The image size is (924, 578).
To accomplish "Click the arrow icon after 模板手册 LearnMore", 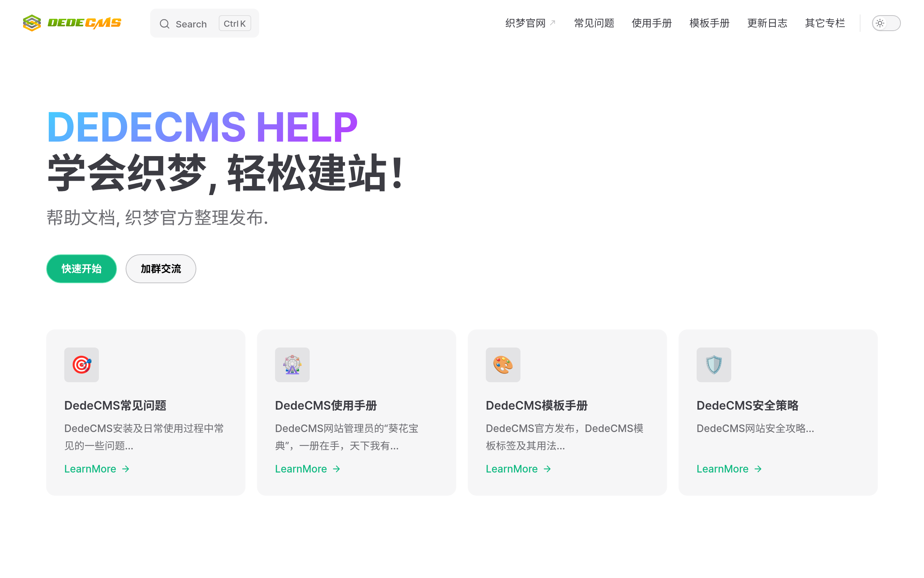I will click(x=547, y=469).
